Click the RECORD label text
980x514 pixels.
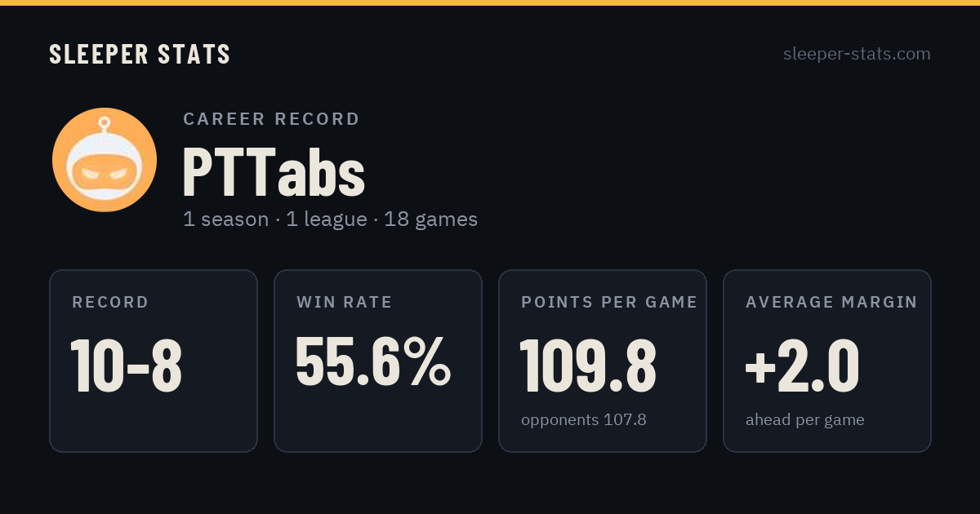pyautogui.click(x=110, y=302)
